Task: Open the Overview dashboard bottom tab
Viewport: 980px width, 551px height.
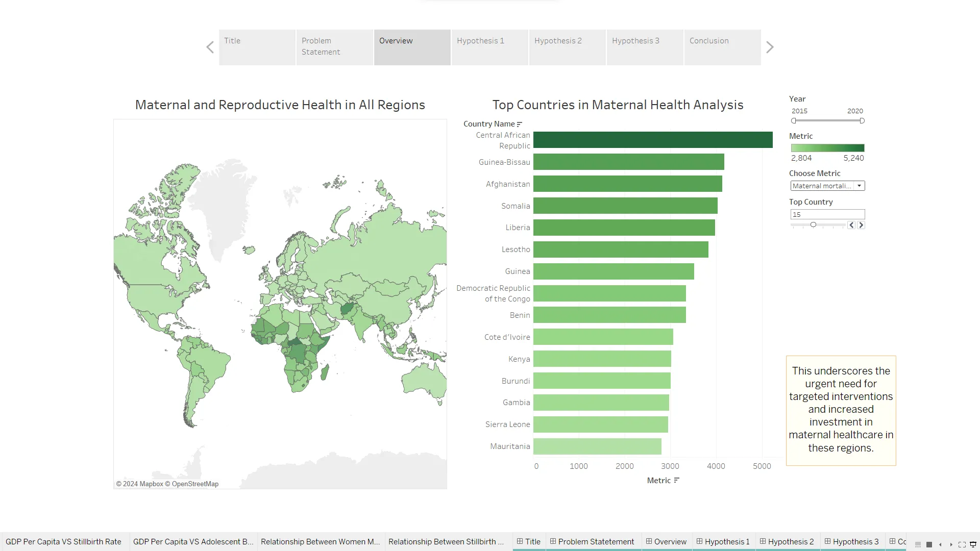Action: [666, 542]
